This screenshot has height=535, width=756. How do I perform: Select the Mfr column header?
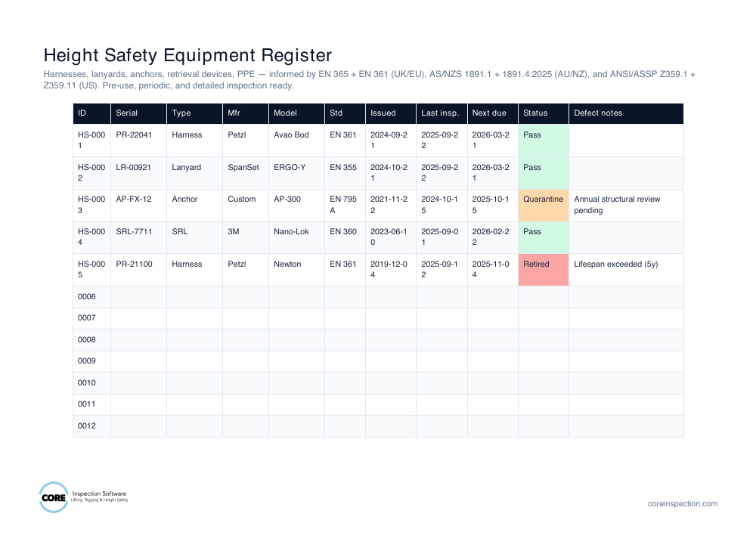[x=246, y=113]
